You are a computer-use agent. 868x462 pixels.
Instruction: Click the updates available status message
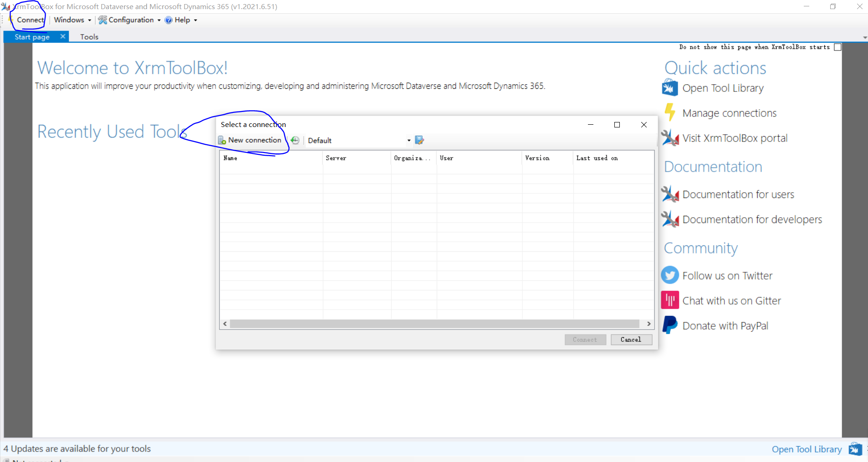[x=77, y=449]
